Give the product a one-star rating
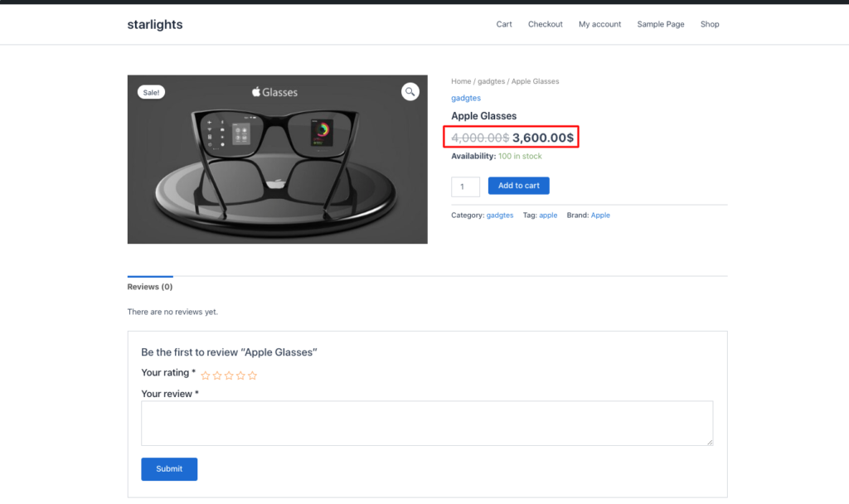Screen dimensions: 849x504 click(205, 376)
